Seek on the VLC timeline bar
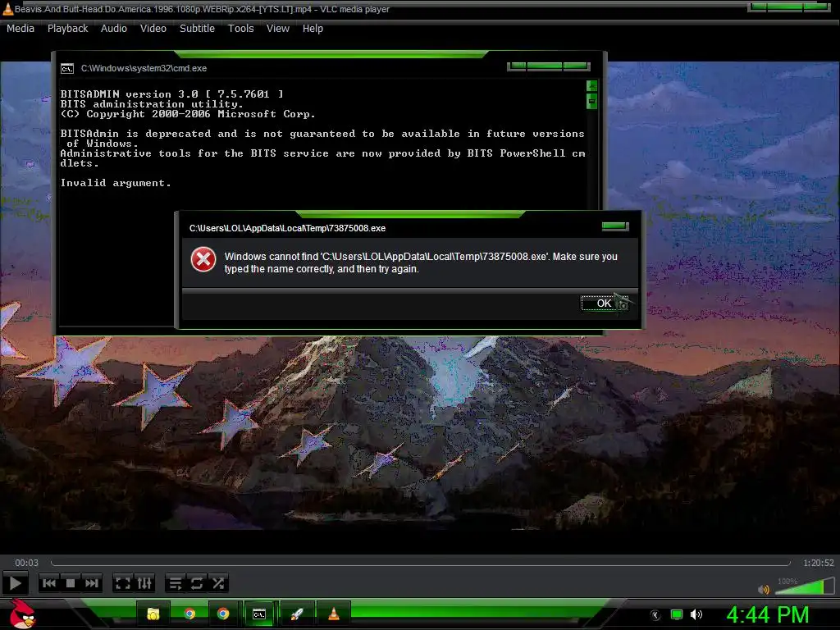 421,563
